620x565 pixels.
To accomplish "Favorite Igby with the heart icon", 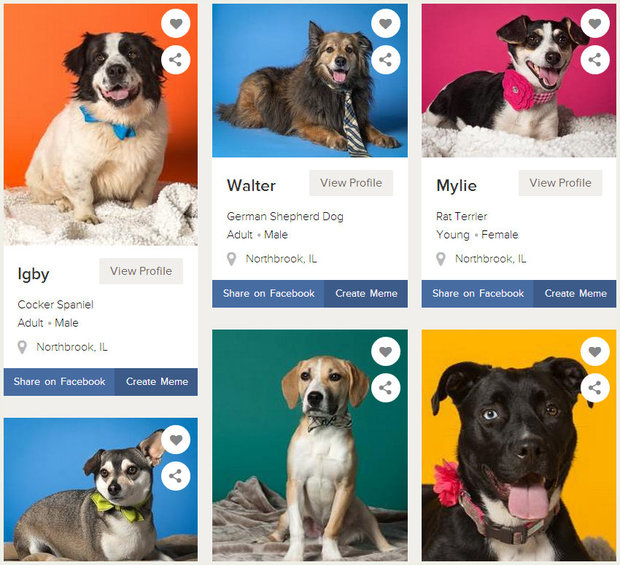I will point(176,23).
